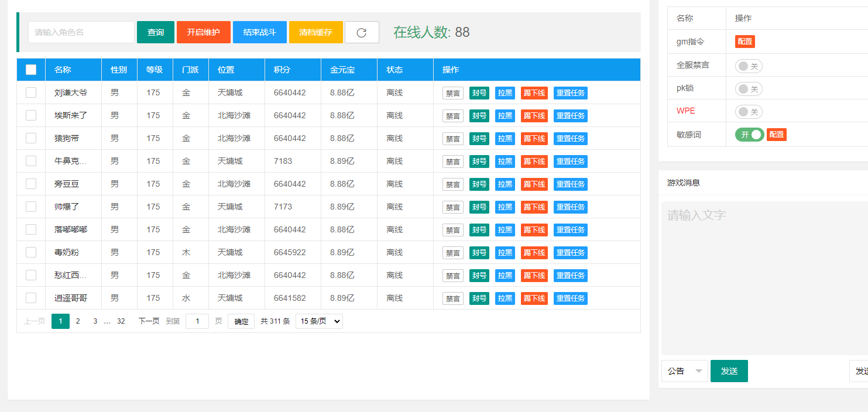This screenshot has height=412, width=868.
Task: Open the sensitive word 配置 settings
Action: point(777,134)
